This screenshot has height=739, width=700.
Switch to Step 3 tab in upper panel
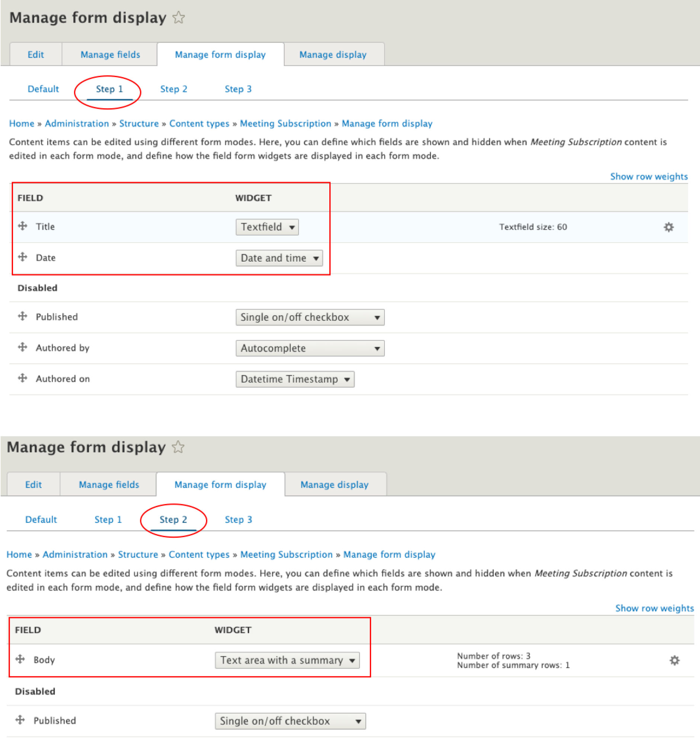(238, 89)
